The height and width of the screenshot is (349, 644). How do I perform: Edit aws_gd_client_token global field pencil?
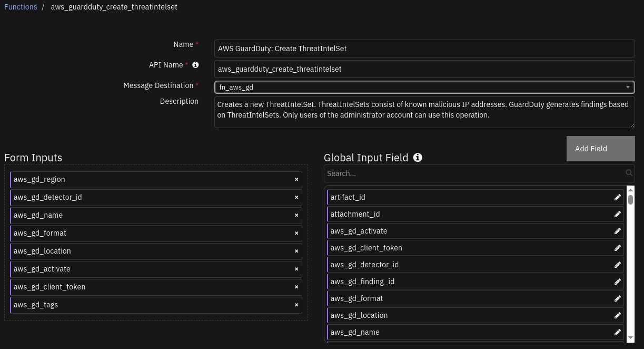pyautogui.click(x=618, y=248)
